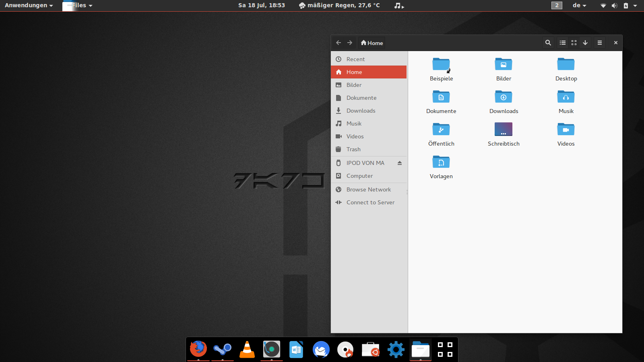
Task: Open the weather indicator in top bar
Action: [x=339, y=5]
